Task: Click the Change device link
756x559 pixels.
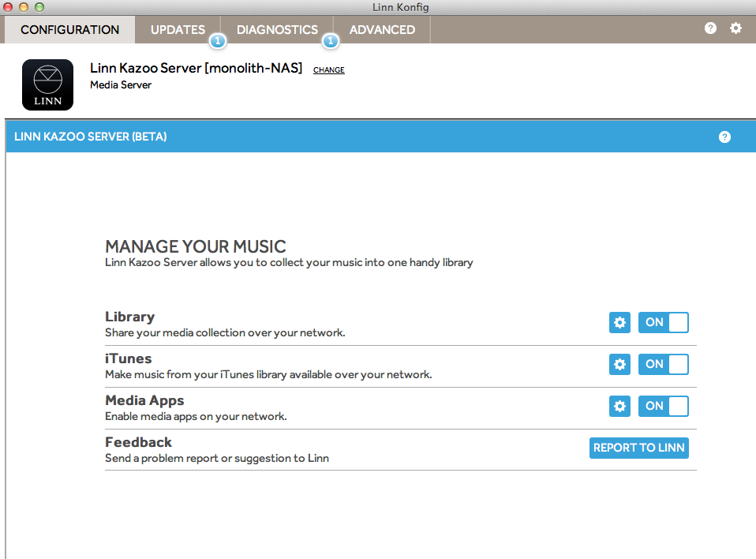Action: click(x=329, y=70)
